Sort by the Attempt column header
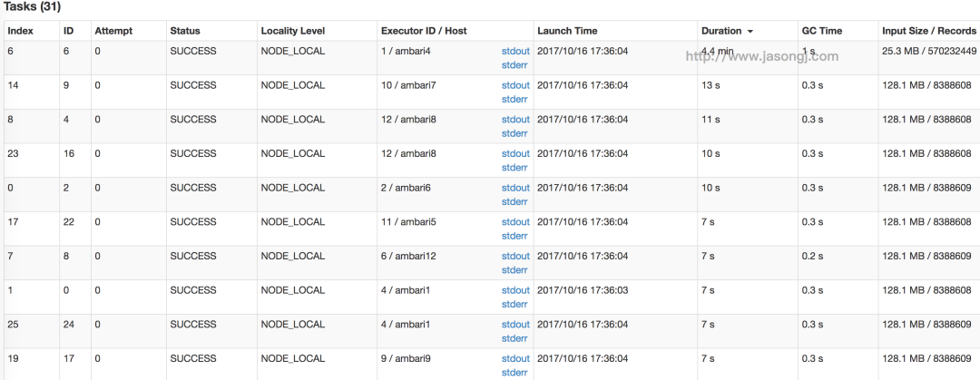The image size is (980, 380). pyautogui.click(x=113, y=31)
